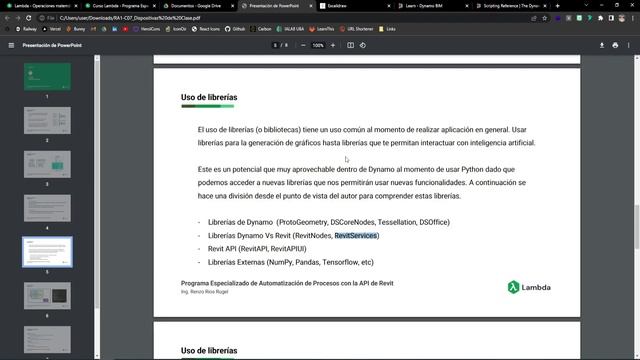Go forward in browser history

point(18,18)
